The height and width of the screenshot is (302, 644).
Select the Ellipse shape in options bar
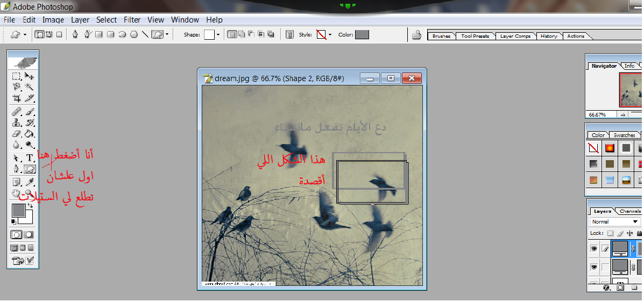122,34
